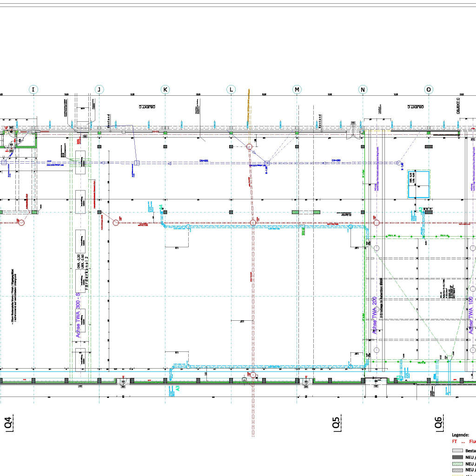Click the grid axis bubble labeled I
Image resolution: width=476 pixels, height=476 pixels.
33,90
